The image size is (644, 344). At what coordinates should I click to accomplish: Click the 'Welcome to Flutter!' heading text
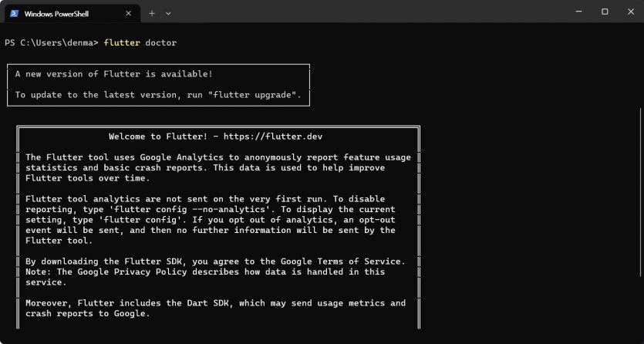pyautogui.click(x=158, y=137)
